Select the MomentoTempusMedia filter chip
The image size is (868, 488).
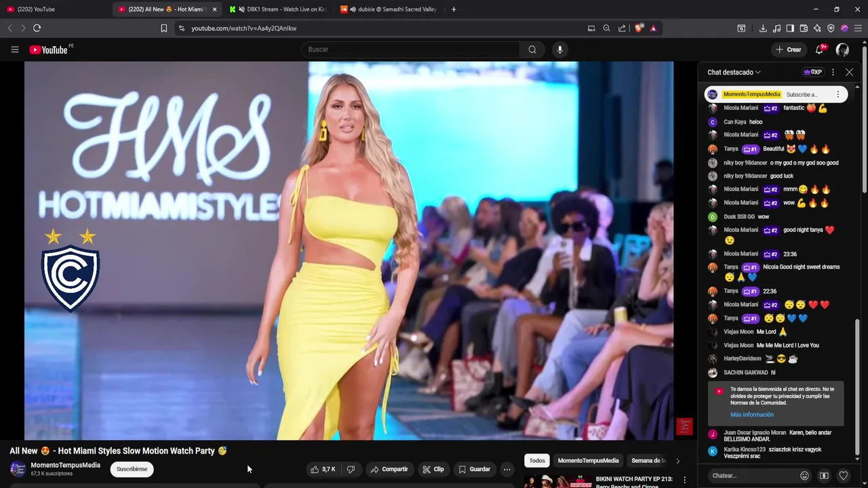point(588,461)
